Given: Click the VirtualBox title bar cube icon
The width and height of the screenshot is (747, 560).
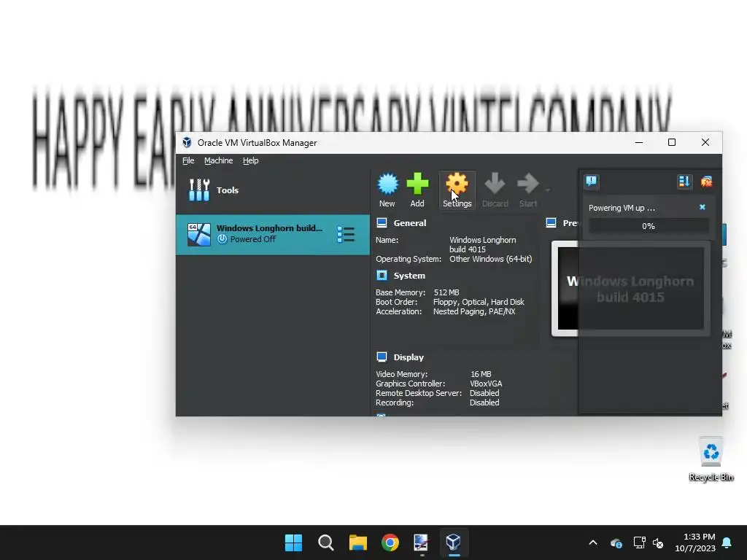Looking at the screenshot, I should (187, 142).
